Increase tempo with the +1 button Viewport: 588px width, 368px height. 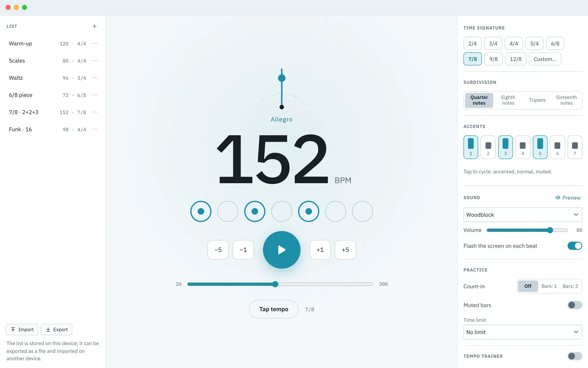[320, 250]
